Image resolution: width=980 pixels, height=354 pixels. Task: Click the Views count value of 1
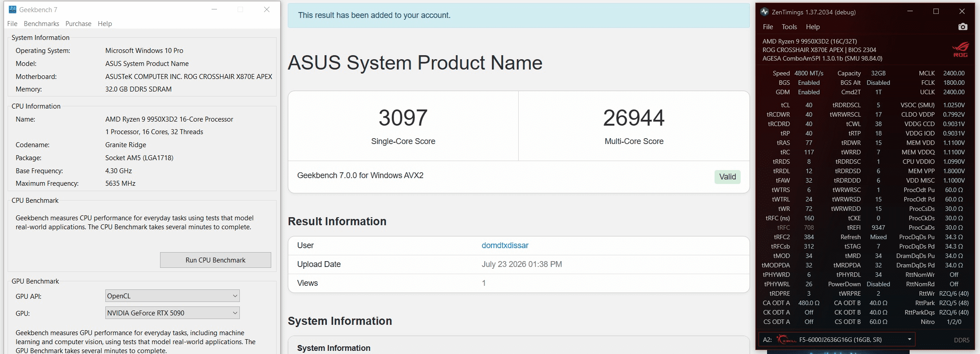click(484, 283)
